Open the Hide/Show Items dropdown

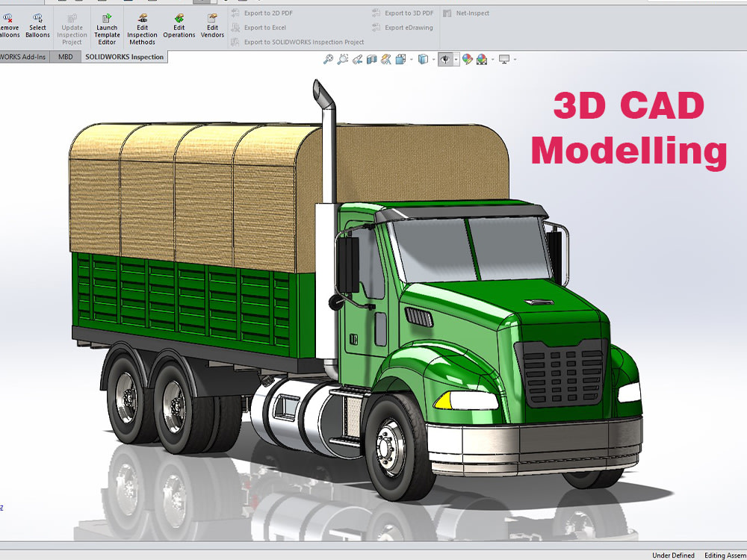click(456, 58)
